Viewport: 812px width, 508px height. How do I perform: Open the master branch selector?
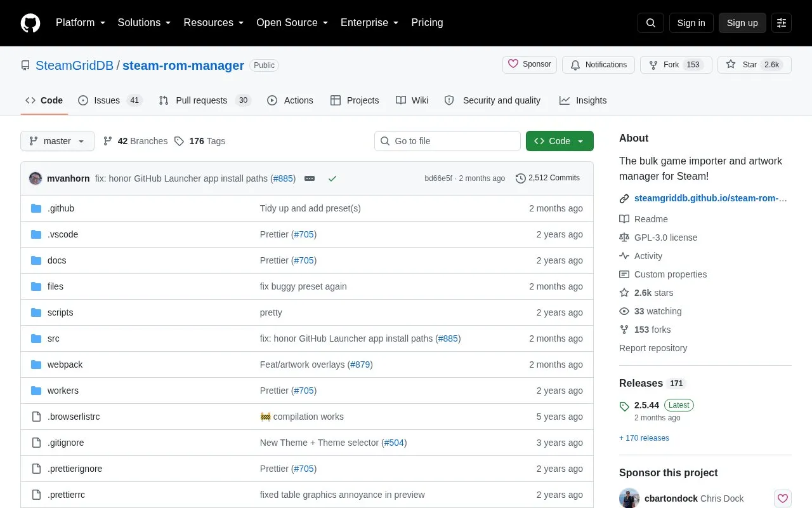pyautogui.click(x=57, y=141)
